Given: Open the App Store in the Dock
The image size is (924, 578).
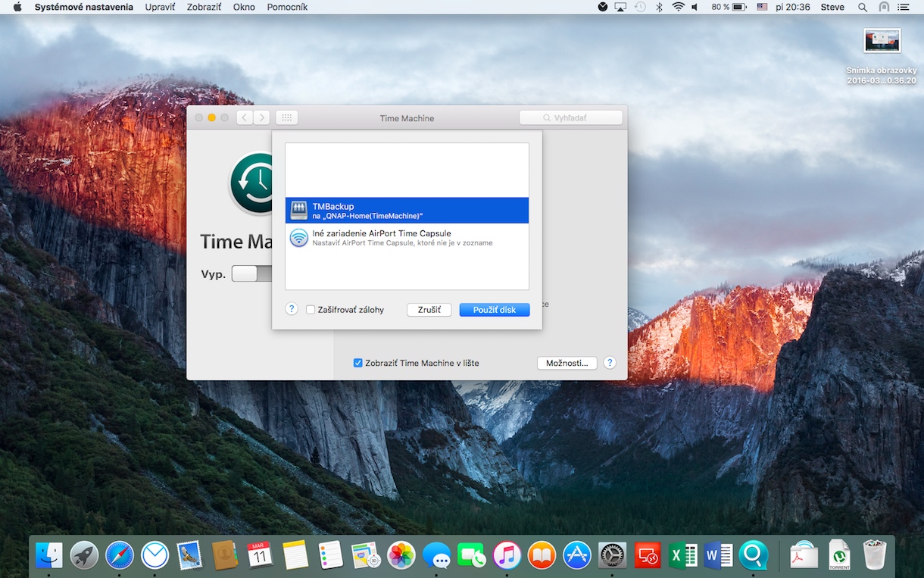Looking at the screenshot, I should point(577,555).
